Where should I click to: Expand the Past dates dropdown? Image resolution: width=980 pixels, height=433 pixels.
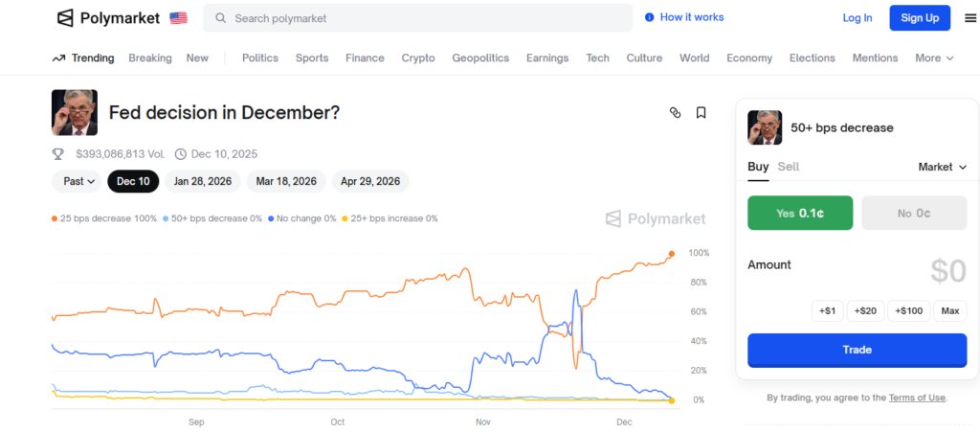pos(79,181)
